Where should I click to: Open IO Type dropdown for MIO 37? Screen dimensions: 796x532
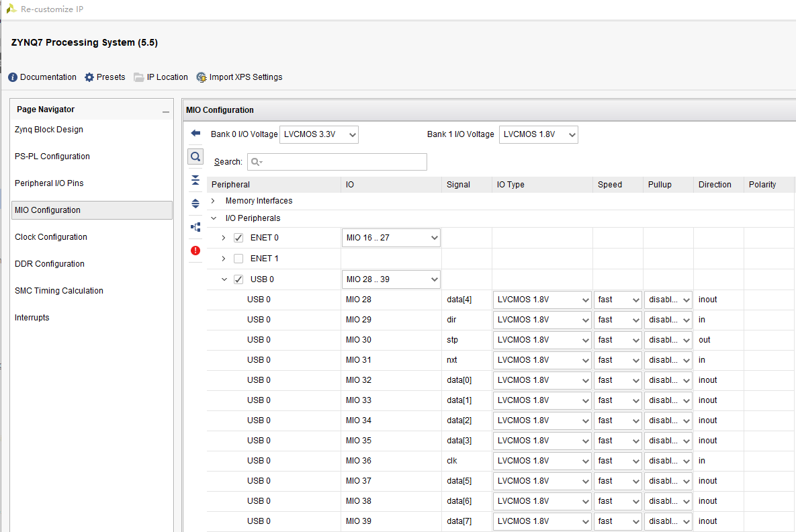tap(542, 481)
